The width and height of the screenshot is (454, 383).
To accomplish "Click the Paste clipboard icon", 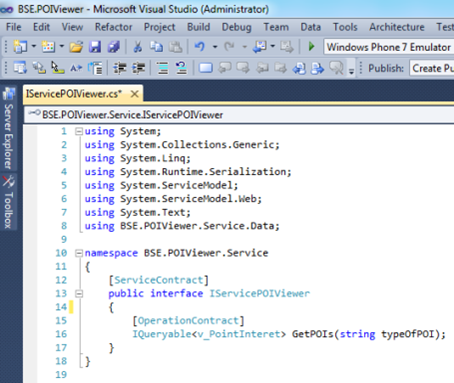I will (175, 47).
